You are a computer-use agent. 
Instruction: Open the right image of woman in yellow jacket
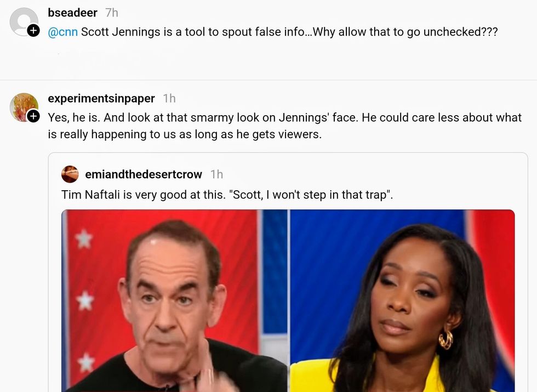click(402, 300)
